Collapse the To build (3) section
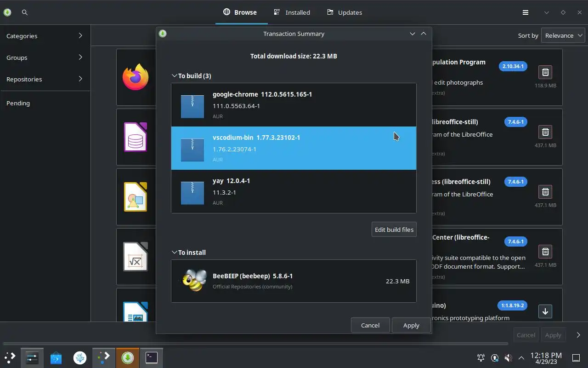 (x=175, y=76)
